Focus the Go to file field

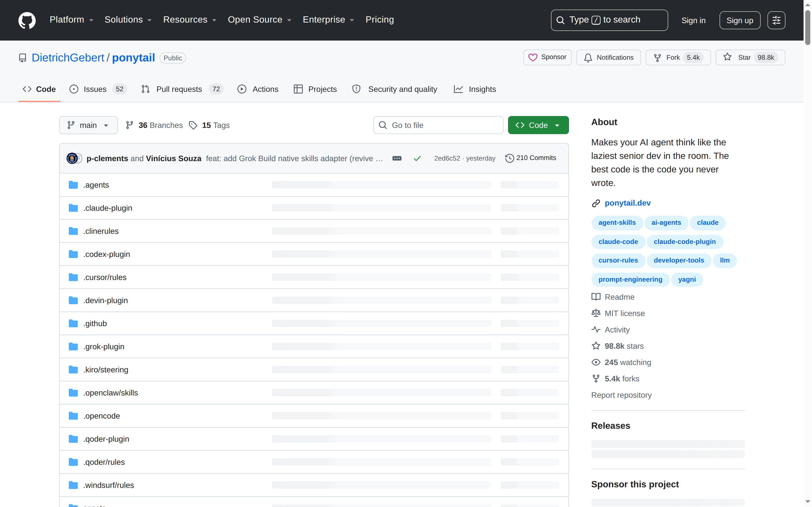pyautogui.click(x=438, y=125)
